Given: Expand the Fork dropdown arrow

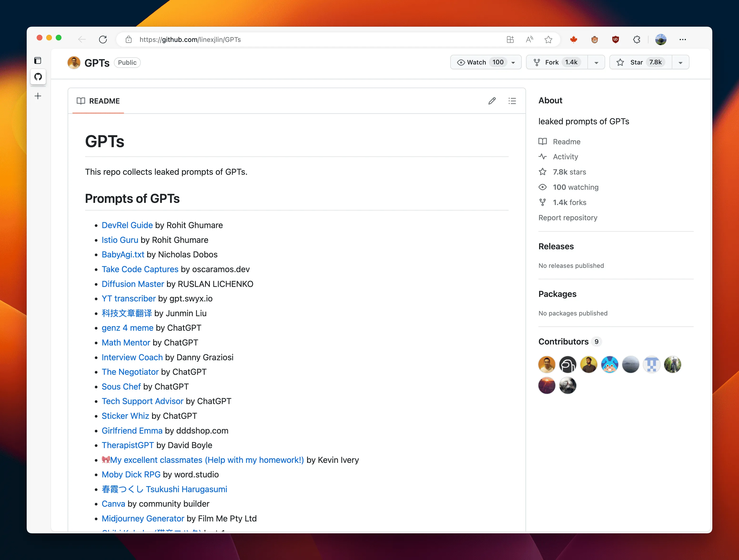Looking at the screenshot, I should coord(596,62).
